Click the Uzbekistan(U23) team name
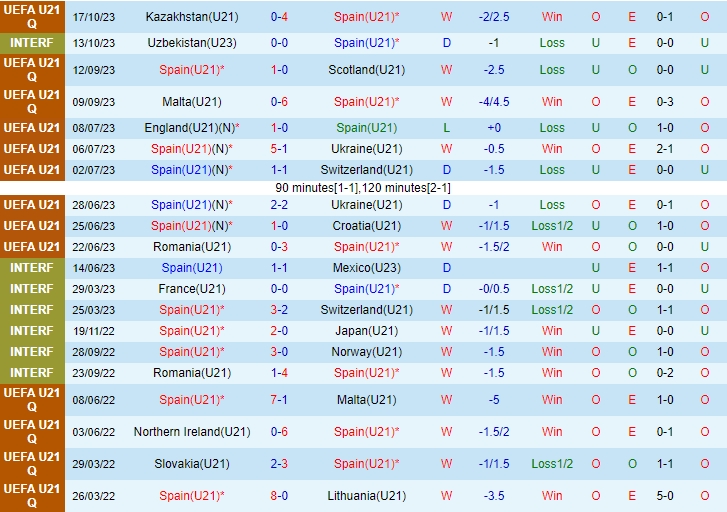Image resolution: width=727 pixels, height=512 pixels. click(191, 43)
